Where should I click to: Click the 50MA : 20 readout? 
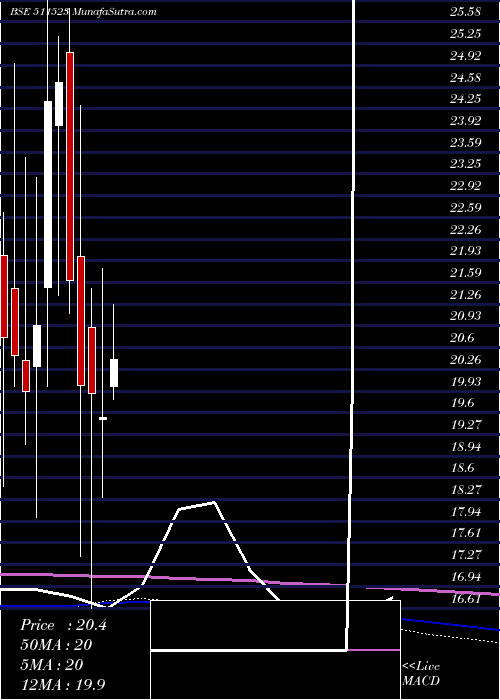[x=56, y=645]
